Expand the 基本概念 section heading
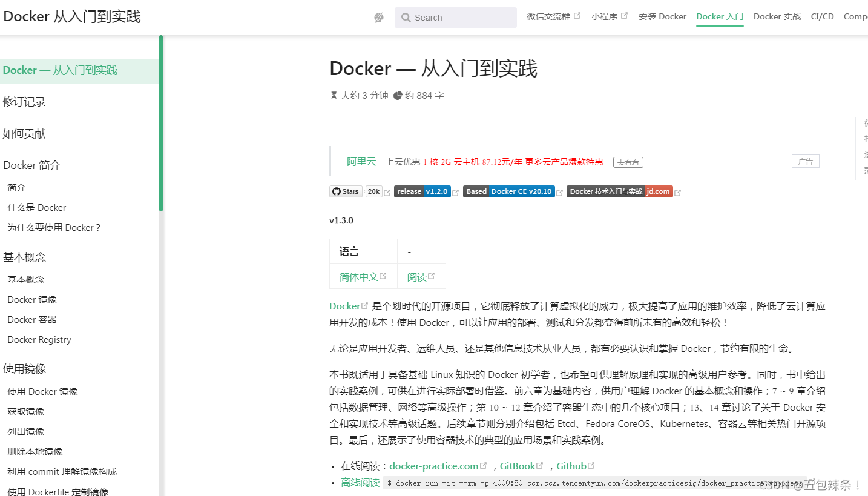 click(24, 257)
